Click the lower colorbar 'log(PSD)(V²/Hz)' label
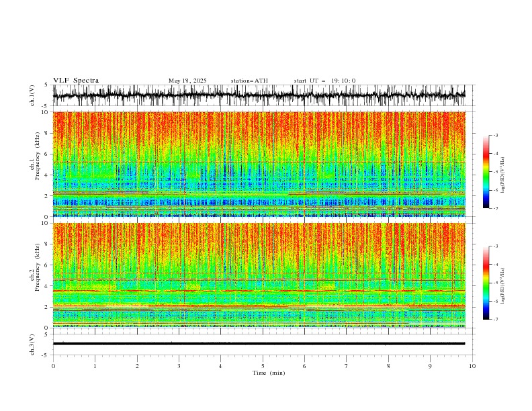Image resolution: width=532 pixels, height=411 pixels. coord(502,286)
